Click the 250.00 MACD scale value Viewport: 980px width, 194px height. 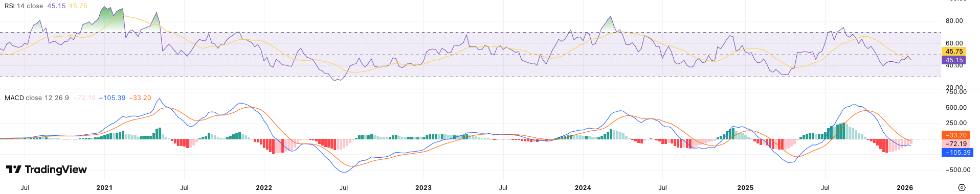pyautogui.click(x=956, y=123)
